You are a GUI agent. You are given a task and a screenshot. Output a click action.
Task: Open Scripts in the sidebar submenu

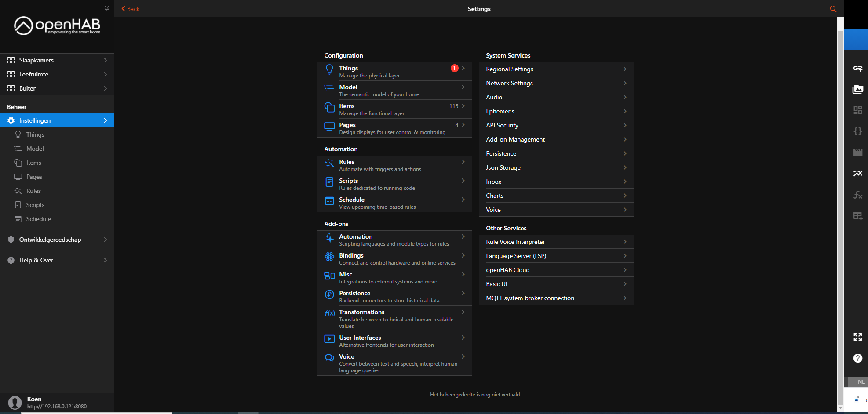tap(57, 205)
